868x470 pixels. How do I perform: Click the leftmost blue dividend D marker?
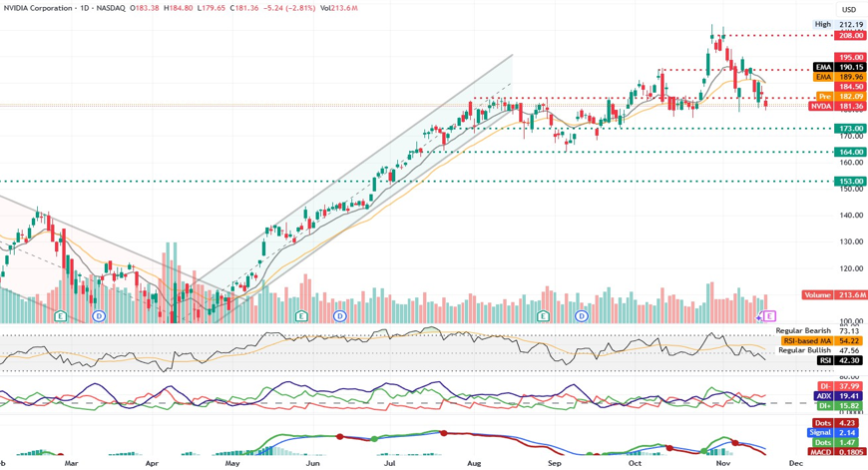[99, 316]
